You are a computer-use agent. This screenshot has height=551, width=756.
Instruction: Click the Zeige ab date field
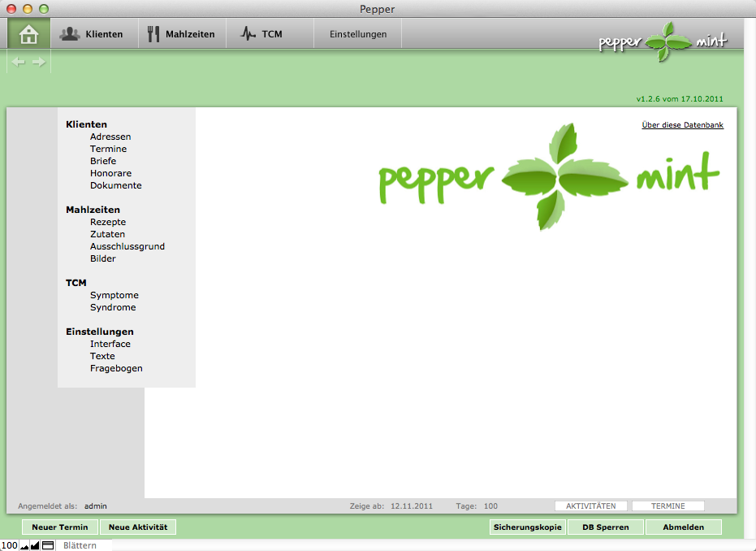pos(412,505)
